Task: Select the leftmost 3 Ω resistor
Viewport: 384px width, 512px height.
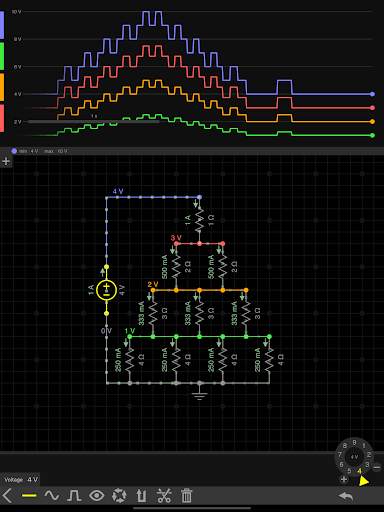Action: [x=153, y=313]
